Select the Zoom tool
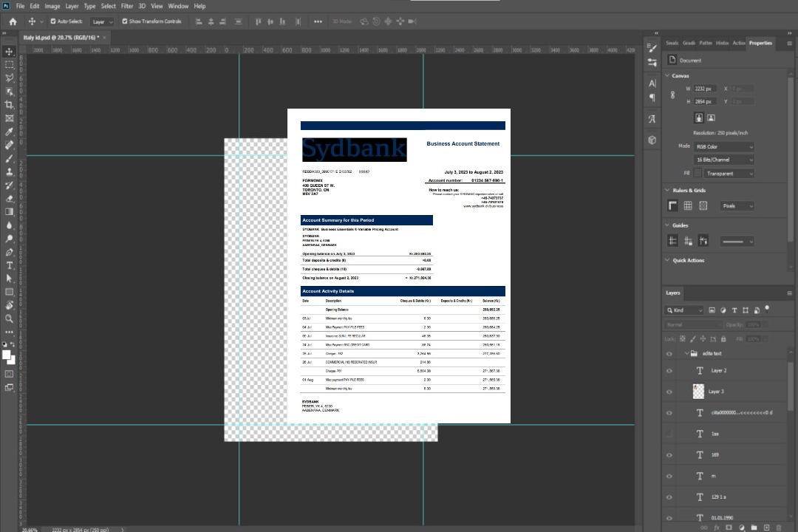Image resolution: width=798 pixels, height=532 pixels. [9, 318]
